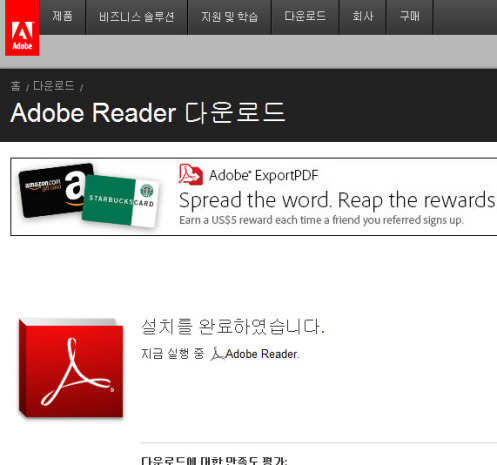
Task: Open the 지원 및 학습 menu
Action: pos(230,17)
